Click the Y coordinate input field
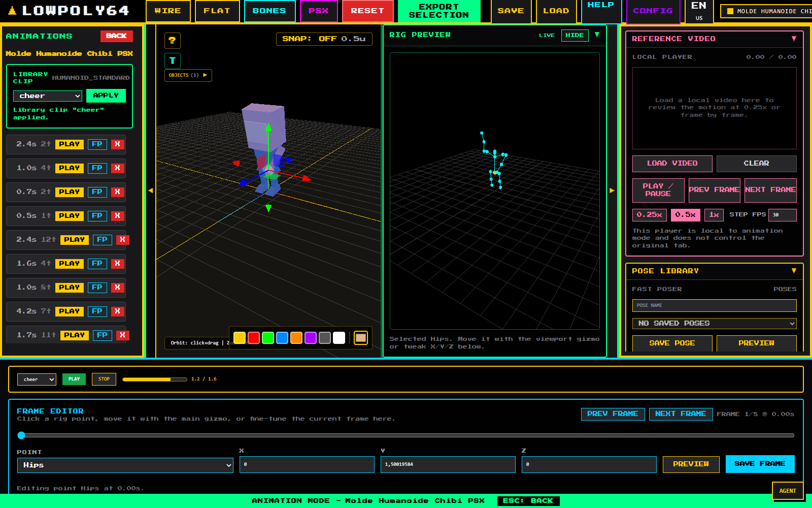This screenshot has width=812, height=508. [x=448, y=464]
